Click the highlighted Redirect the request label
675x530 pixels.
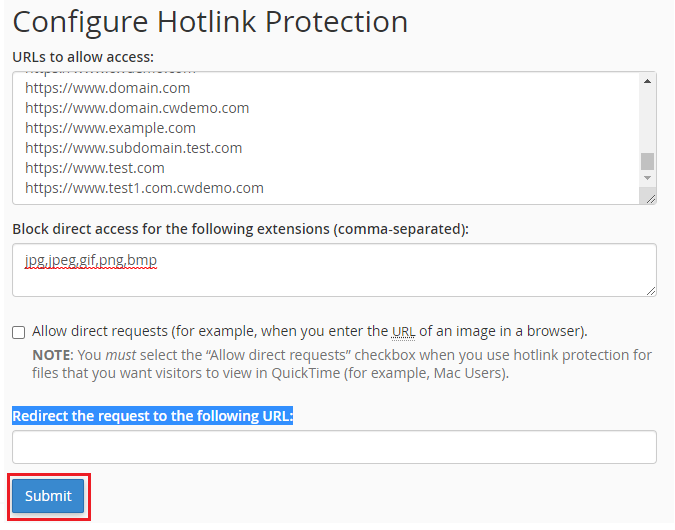[152, 416]
